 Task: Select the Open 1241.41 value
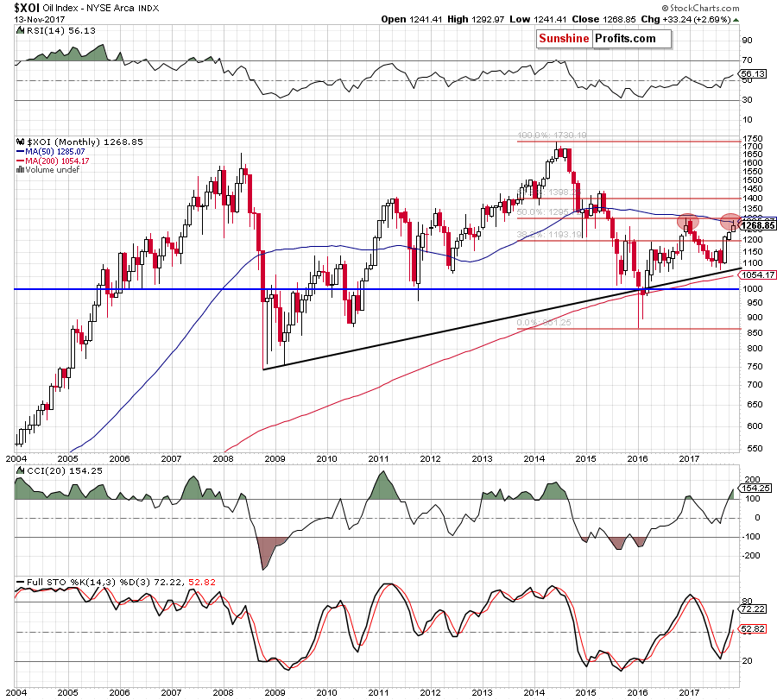coord(411,19)
